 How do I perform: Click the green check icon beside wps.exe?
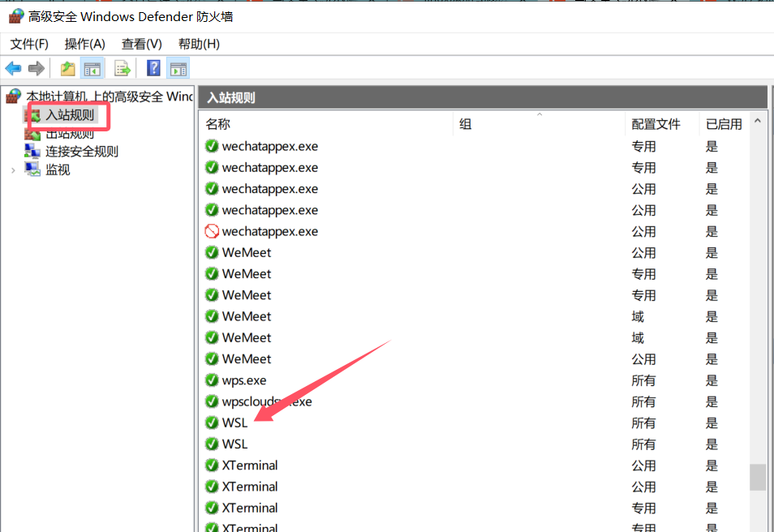pos(212,380)
